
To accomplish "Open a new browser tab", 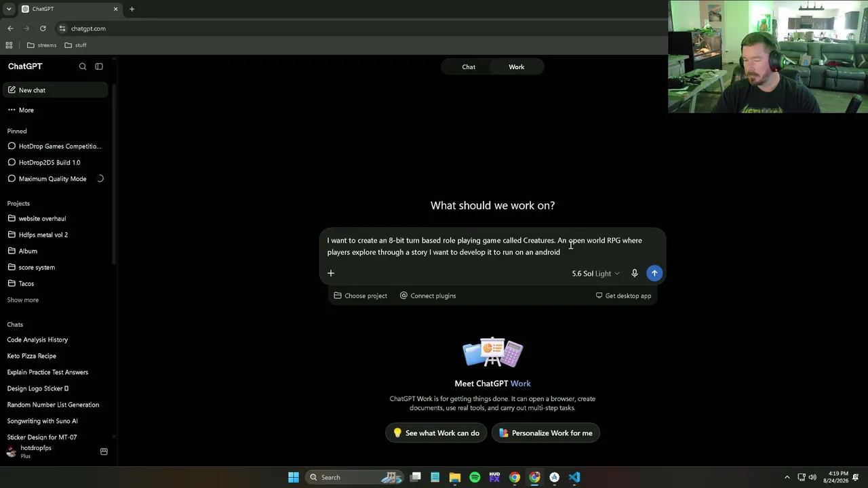I will tap(132, 9).
